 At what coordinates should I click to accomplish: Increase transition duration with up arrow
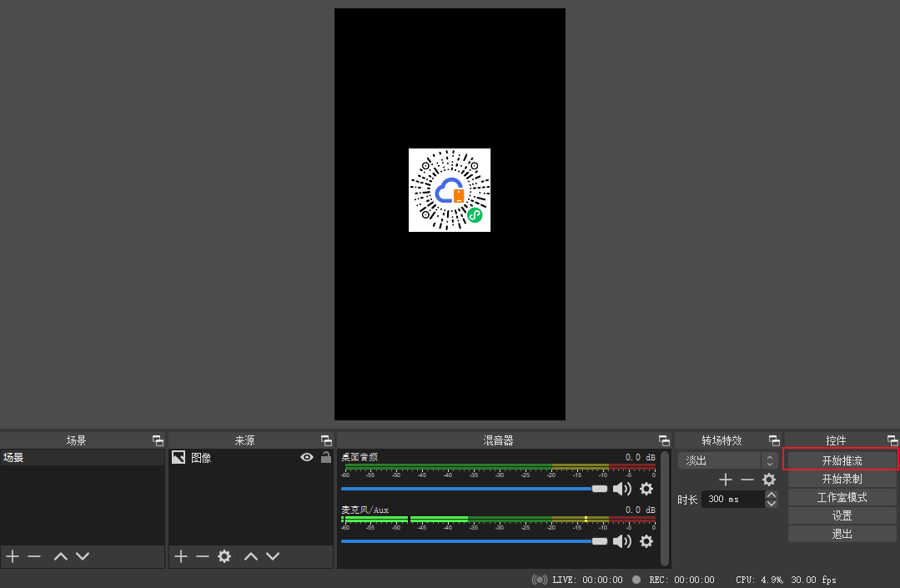(x=772, y=495)
